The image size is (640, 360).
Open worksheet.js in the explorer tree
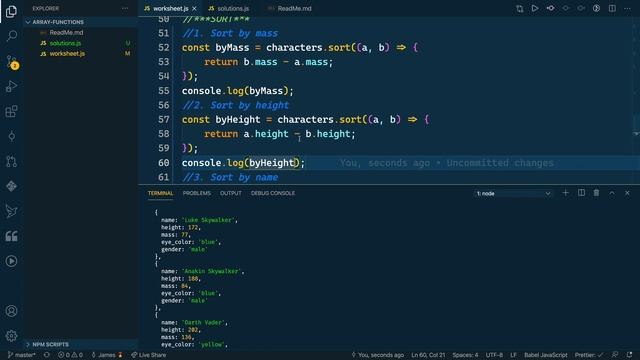point(67,53)
